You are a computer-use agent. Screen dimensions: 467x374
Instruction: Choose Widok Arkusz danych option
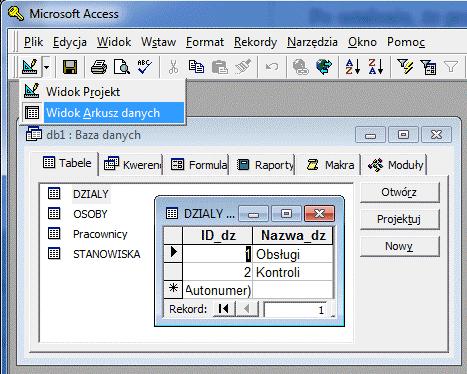coord(102,113)
